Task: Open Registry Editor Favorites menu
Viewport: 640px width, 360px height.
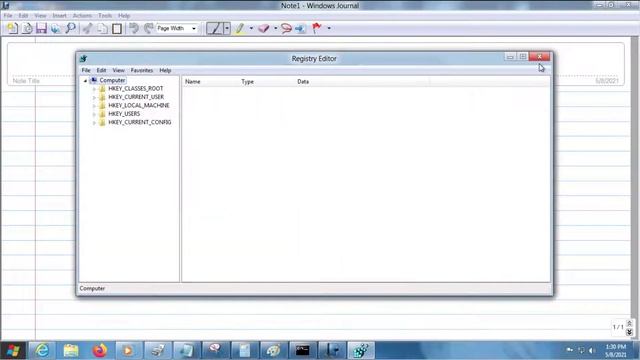Action: (142, 70)
